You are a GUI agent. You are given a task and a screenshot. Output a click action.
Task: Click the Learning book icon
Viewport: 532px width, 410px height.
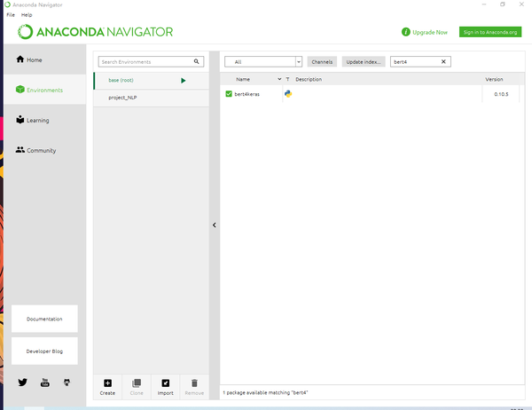[20, 120]
